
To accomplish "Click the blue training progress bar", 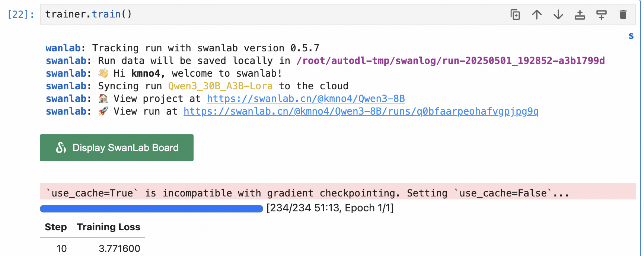I will coord(151,208).
